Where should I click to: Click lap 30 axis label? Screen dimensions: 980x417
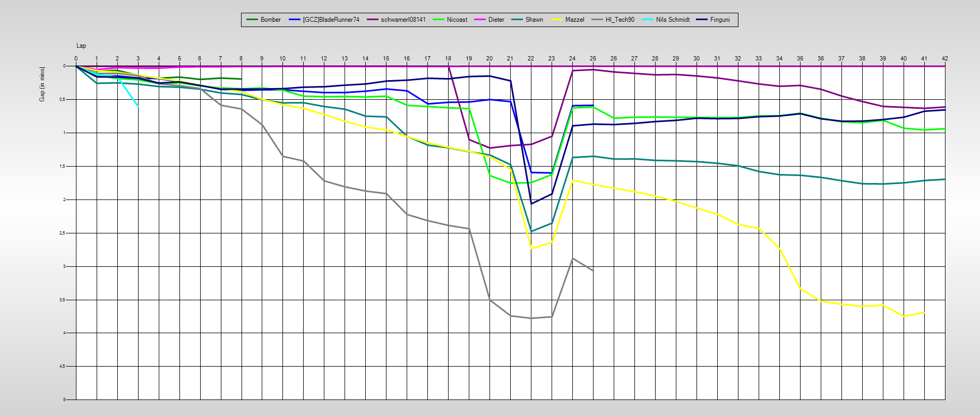(x=697, y=58)
